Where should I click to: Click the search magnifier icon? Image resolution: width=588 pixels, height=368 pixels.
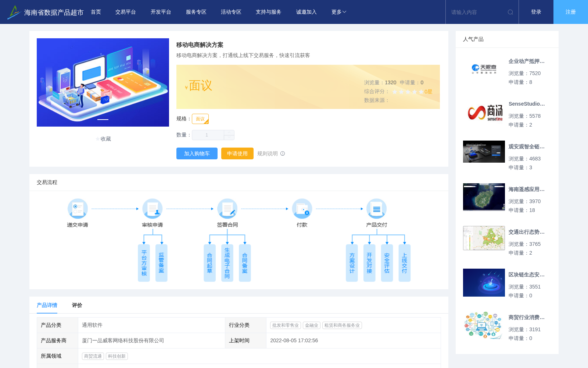point(510,12)
